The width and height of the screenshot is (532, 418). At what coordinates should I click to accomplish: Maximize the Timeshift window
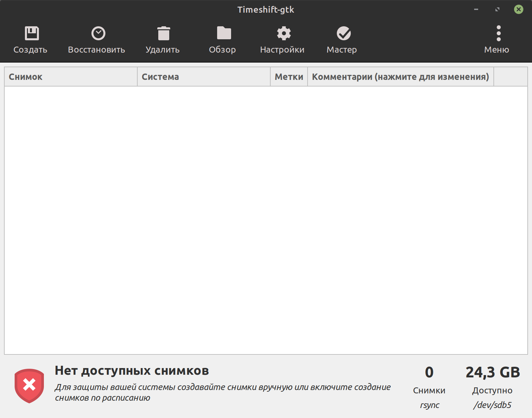[x=497, y=9]
